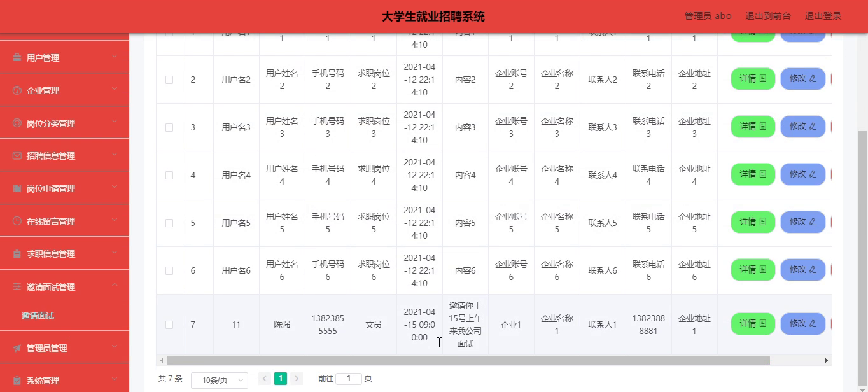Click the 企业管理 sidebar icon

[17, 90]
